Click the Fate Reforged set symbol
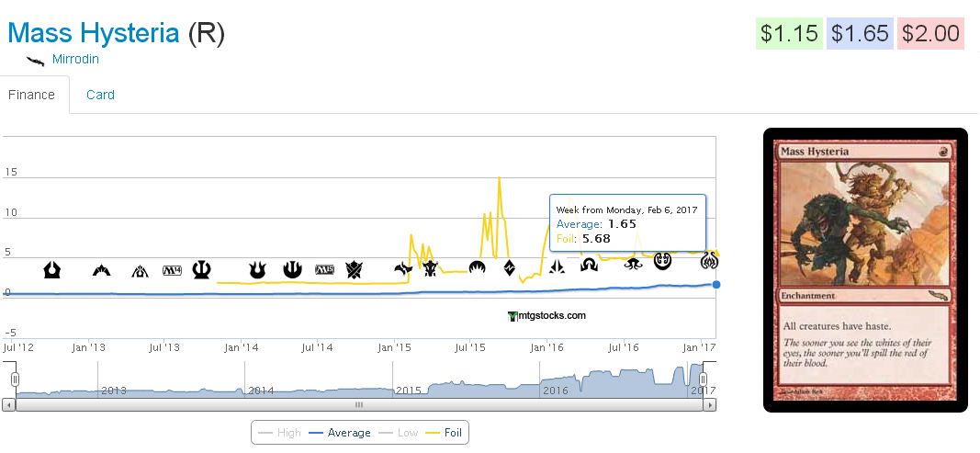980x453 pixels. (x=403, y=269)
